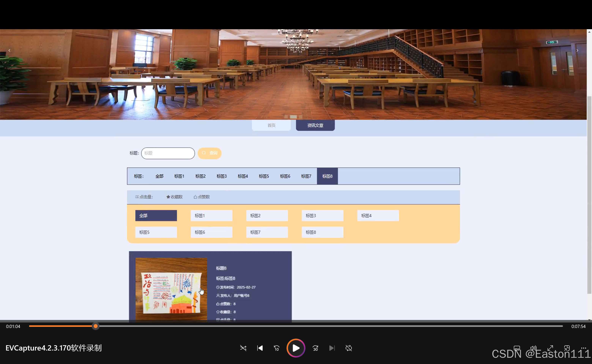Switch to the 首页 tab

pyautogui.click(x=271, y=125)
